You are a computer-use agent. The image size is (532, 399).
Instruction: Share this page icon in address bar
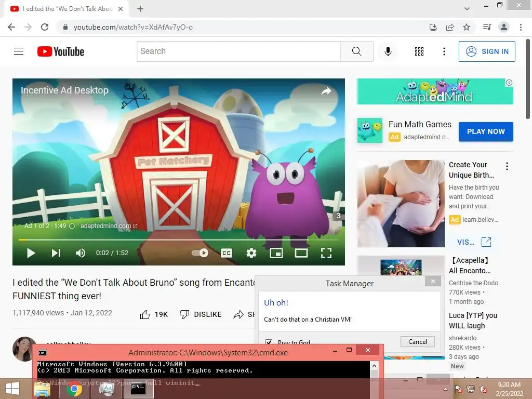[x=450, y=27]
